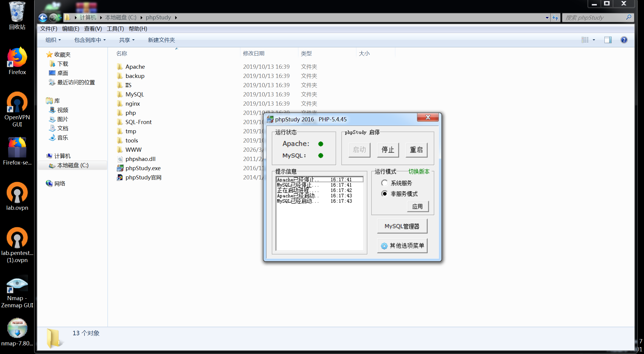Click the 停止 button in phpStudy
This screenshot has width=644, height=354.
(x=388, y=150)
